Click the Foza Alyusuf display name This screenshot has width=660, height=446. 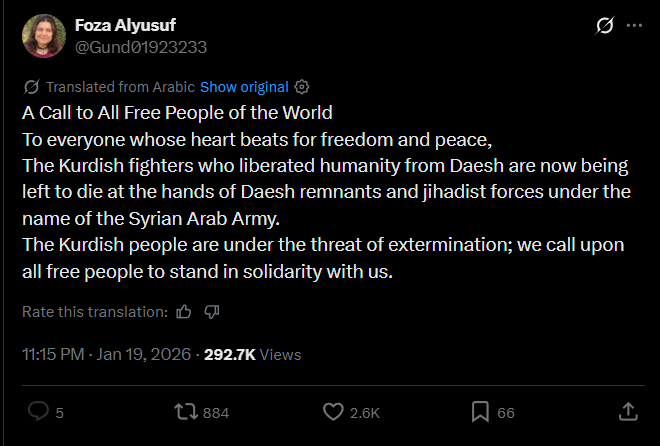point(125,26)
